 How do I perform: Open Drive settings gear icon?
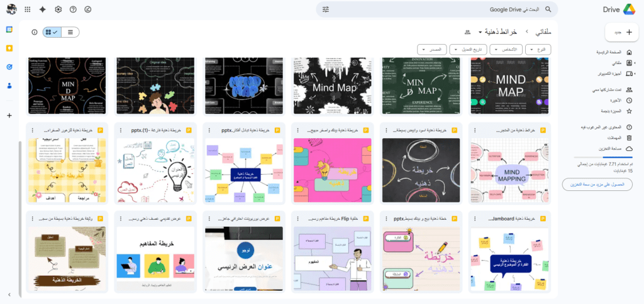(x=58, y=9)
